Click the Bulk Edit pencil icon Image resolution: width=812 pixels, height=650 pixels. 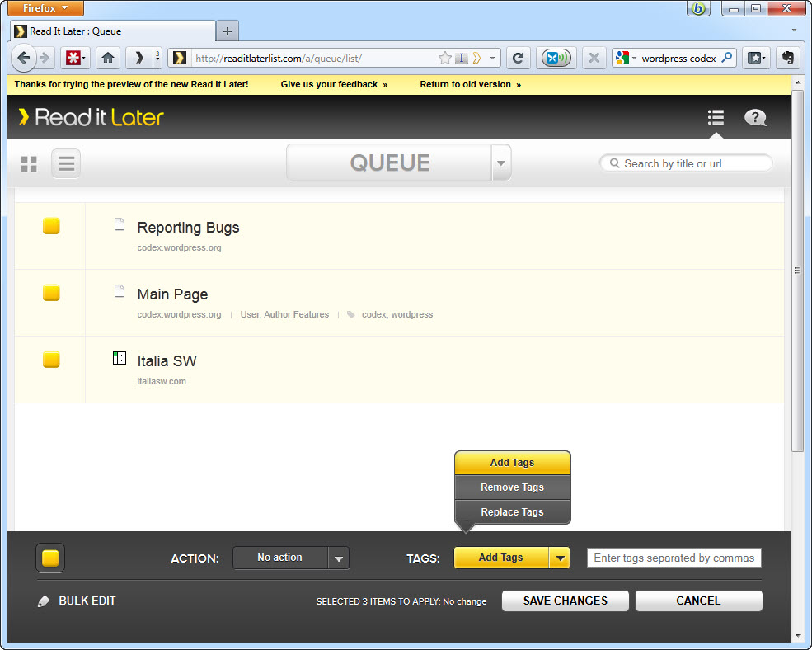[x=44, y=601]
